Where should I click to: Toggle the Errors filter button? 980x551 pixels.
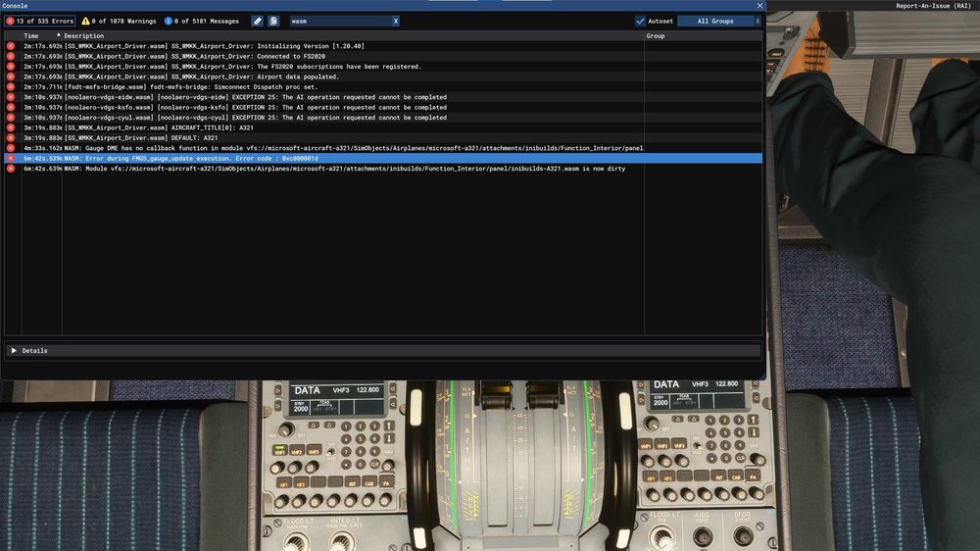click(x=39, y=21)
